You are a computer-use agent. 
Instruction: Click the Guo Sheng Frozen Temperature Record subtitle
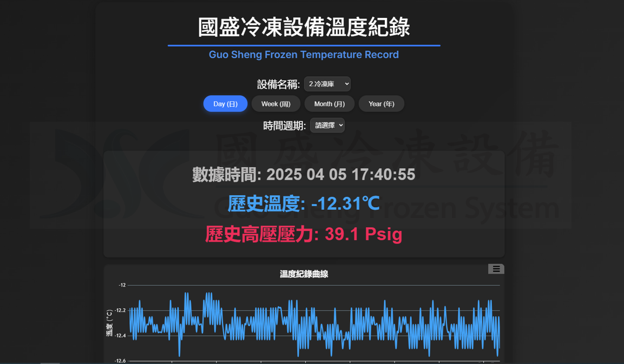[x=304, y=55]
